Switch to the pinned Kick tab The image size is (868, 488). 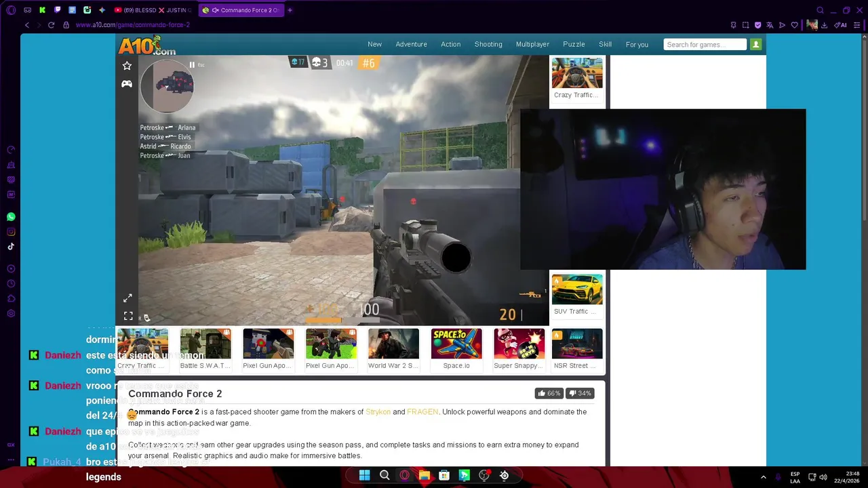tap(42, 10)
